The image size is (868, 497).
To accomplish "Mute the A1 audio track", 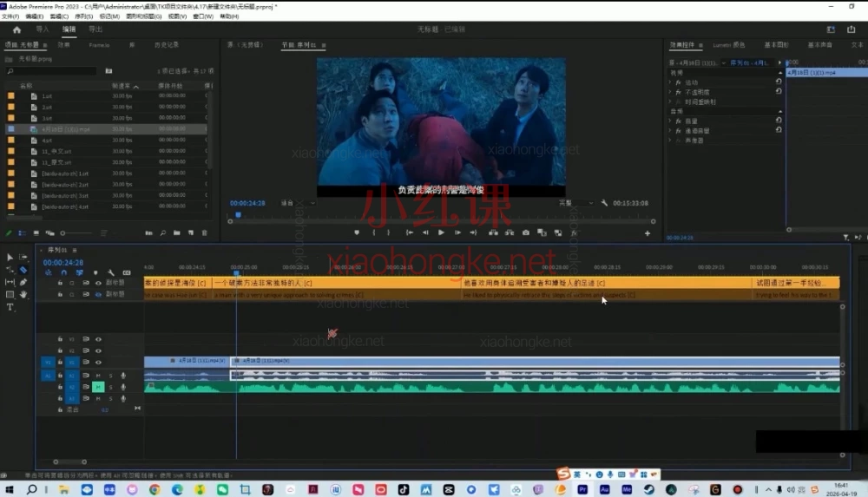I will pos(98,376).
